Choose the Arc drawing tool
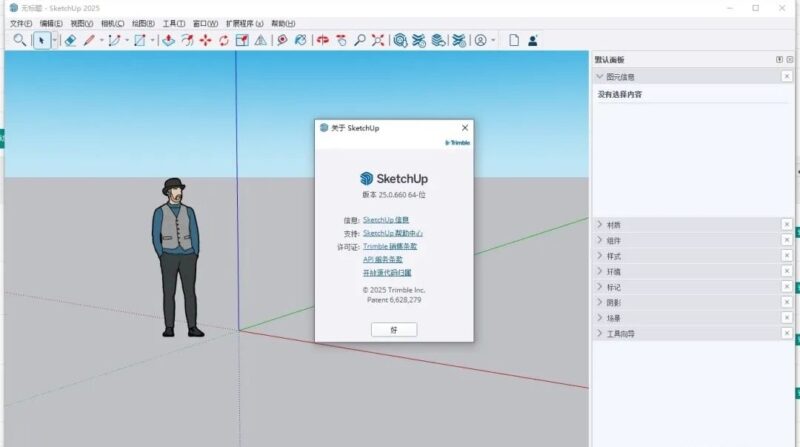800x447 pixels. pyautogui.click(x=114, y=40)
